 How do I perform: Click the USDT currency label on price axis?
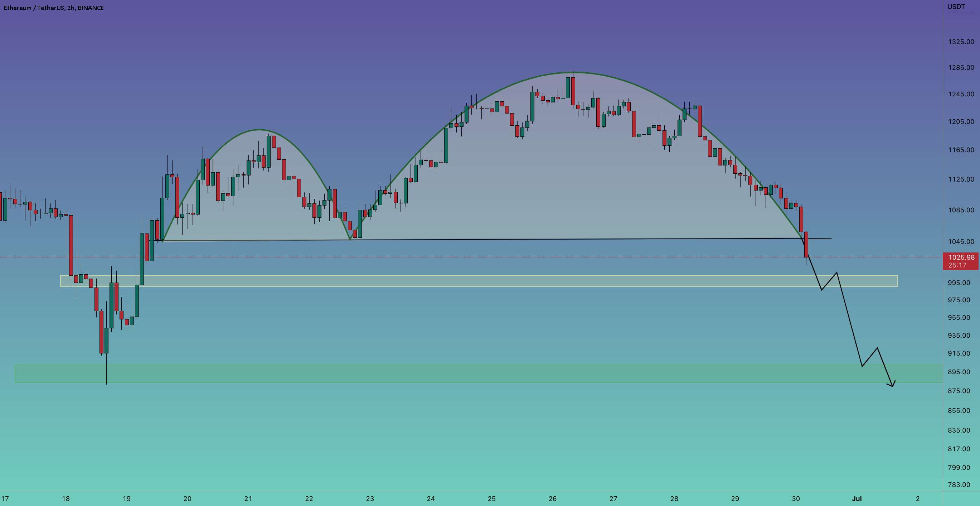tap(956, 6)
